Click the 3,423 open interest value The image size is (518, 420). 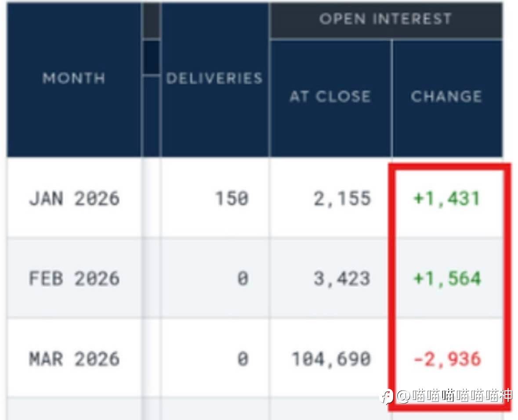[x=342, y=279]
